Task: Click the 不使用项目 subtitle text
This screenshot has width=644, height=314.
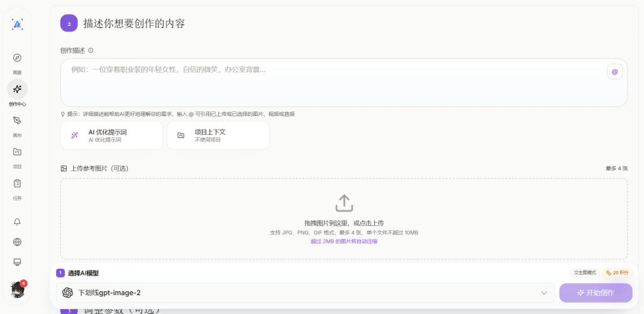Action: (x=208, y=140)
